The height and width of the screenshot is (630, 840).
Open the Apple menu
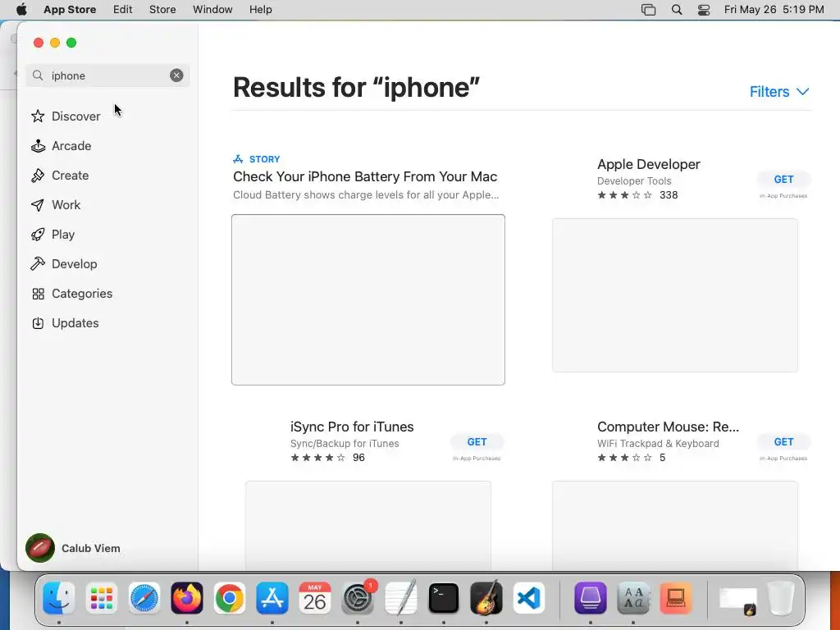point(21,9)
